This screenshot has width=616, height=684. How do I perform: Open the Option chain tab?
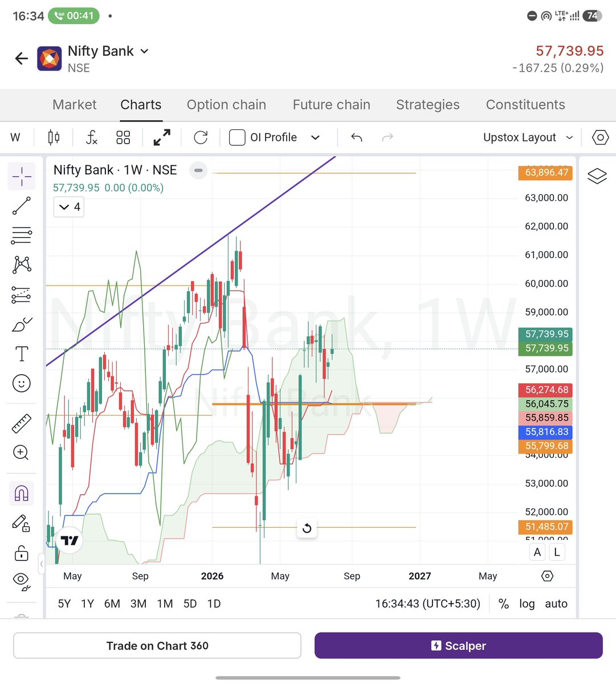[226, 105]
